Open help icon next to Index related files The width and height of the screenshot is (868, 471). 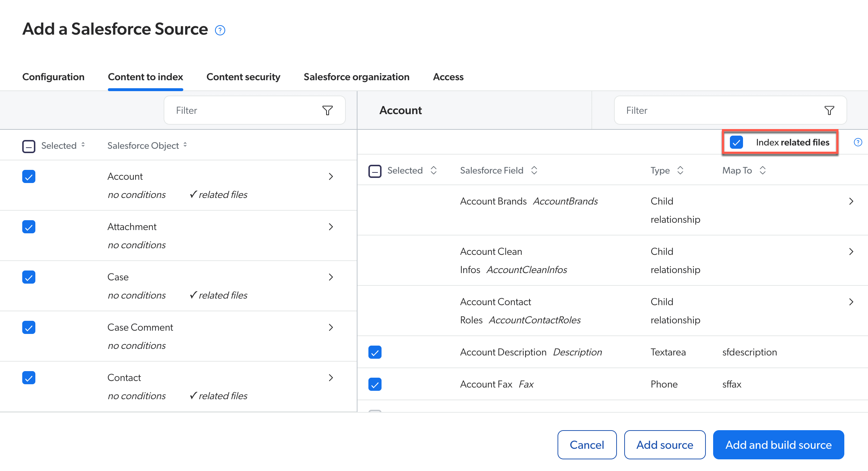pyautogui.click(x=858, y=142)
